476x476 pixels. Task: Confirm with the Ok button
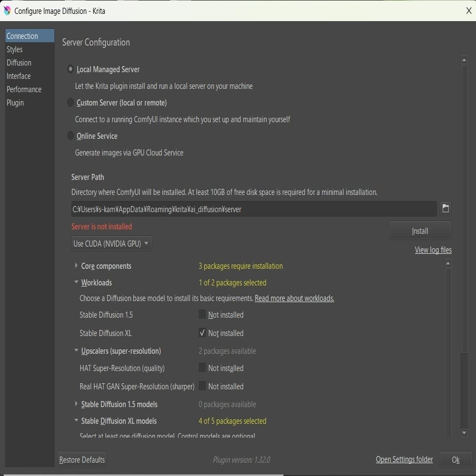coord(455,459)
